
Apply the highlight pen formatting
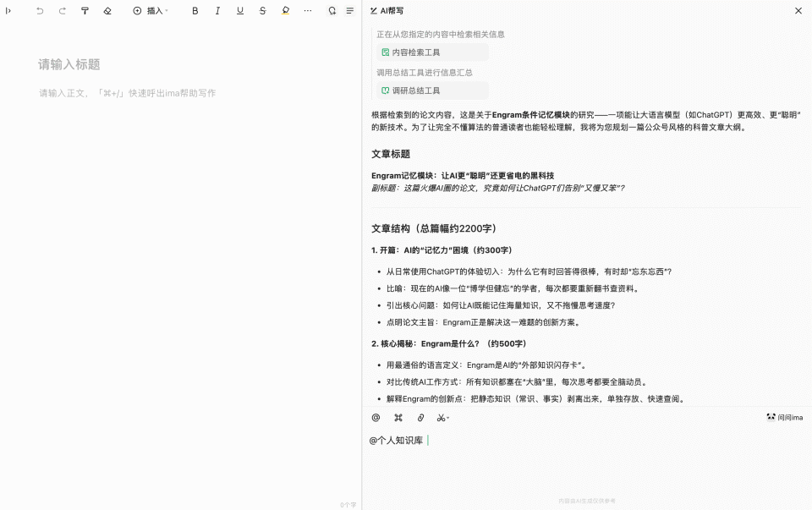coord(285,10)
